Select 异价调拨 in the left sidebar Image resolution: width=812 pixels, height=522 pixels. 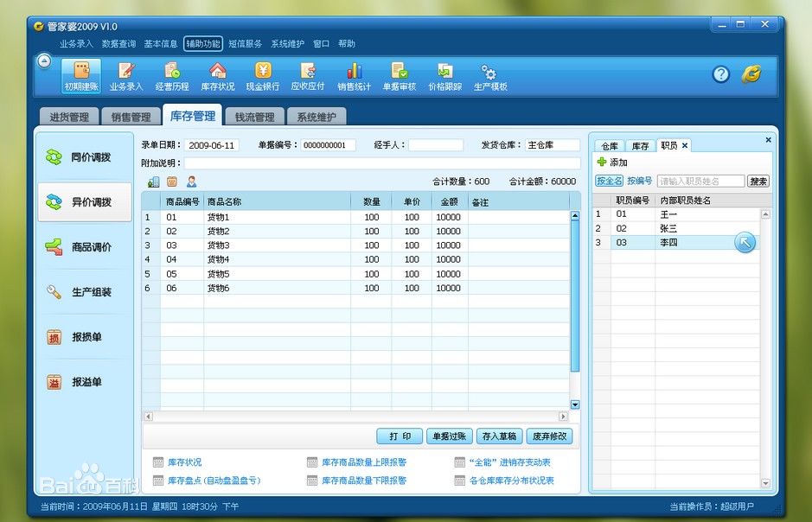click(x=84, y=202)
